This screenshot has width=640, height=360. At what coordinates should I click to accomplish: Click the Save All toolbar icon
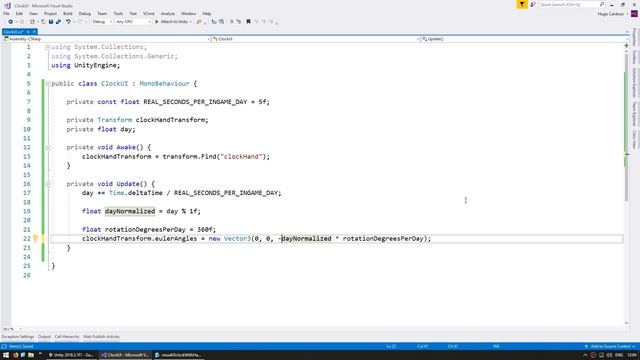pyautogui.click(x=58, y=22)
